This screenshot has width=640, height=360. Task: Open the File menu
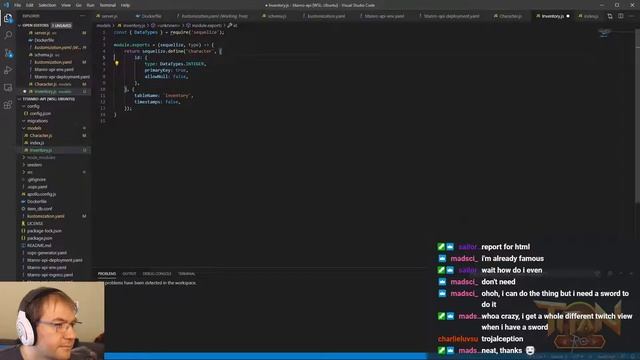(17, 5)
